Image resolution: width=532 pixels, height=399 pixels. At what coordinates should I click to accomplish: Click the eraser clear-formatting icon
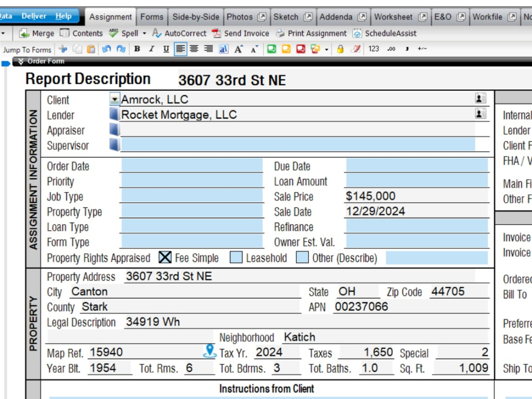355,49
